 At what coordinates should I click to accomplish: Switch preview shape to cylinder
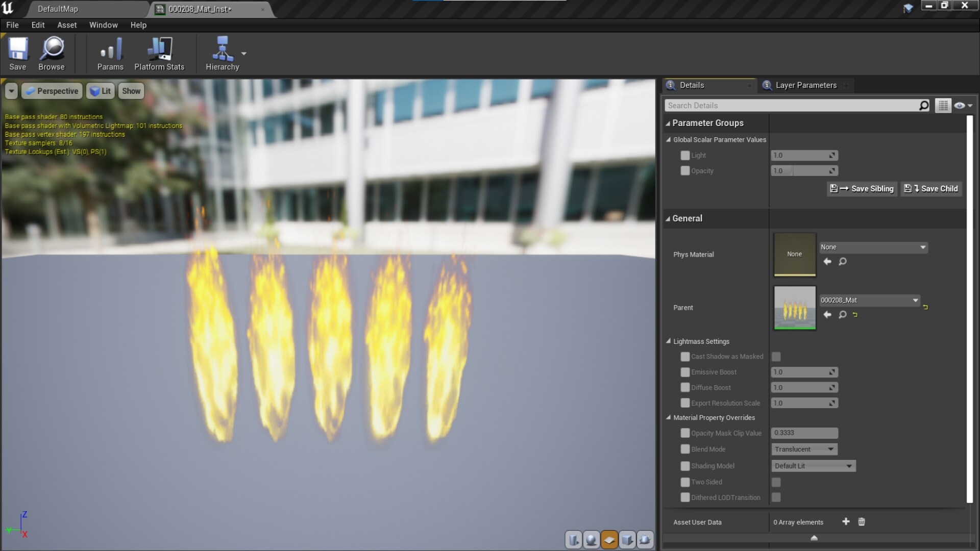[573, 540]
